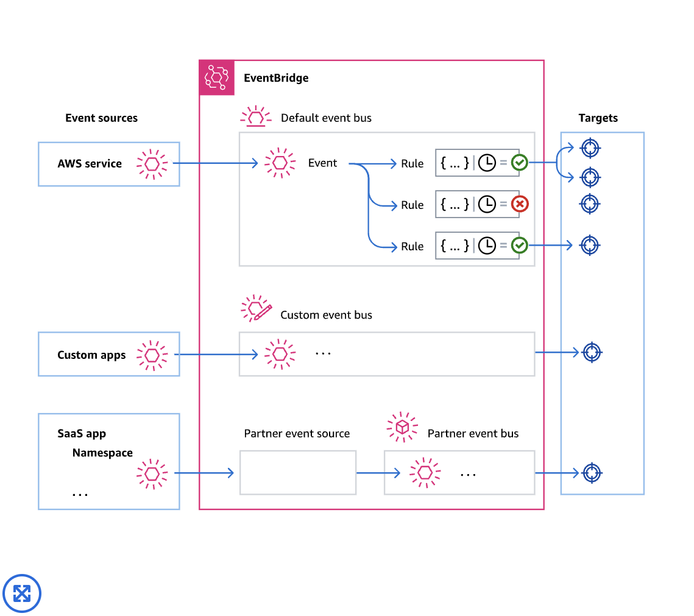Click the EventBridge service logo icon
This screenshot has width=694, height=616.
pyautogui.click(x=216, y=77)
